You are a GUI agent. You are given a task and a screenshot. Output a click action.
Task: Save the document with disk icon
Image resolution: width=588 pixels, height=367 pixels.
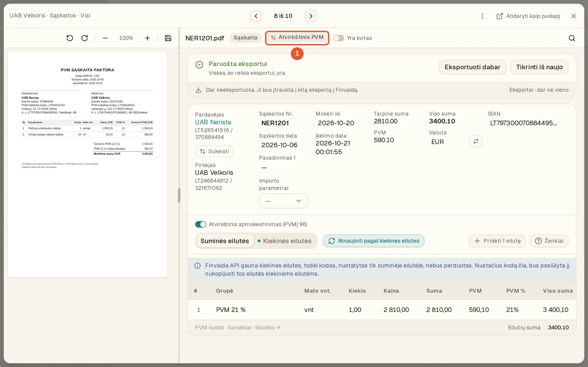pos(168,38)
